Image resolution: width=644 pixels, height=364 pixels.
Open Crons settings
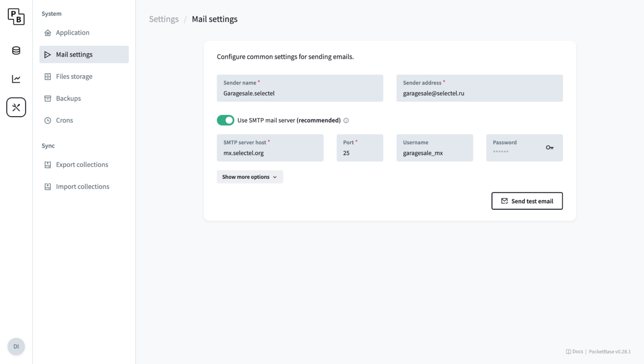click(x=84, y=120)
